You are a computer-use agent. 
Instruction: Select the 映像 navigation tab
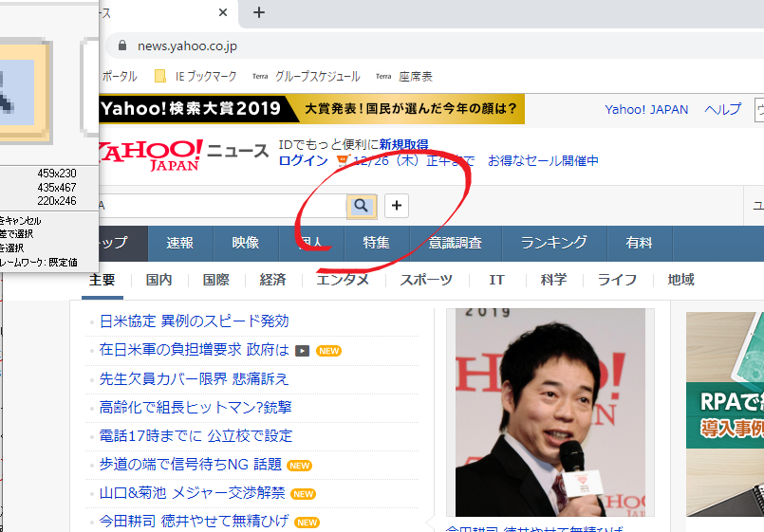tap(246, 243)
